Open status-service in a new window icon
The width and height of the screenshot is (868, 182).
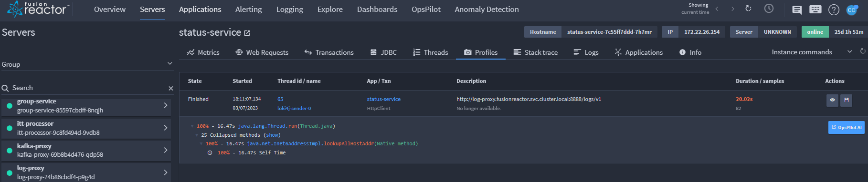tap(247, 33)
